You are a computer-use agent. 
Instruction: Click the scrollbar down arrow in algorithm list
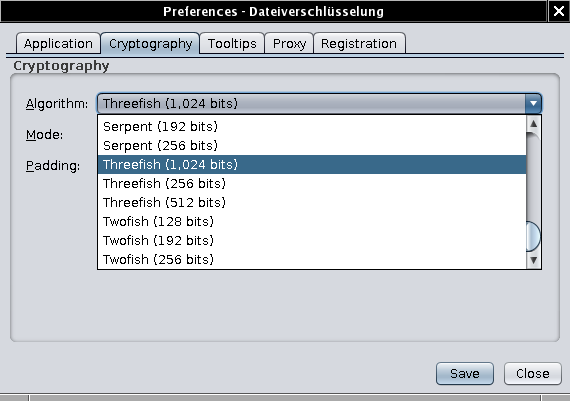pyautogui.click(x=533, y=260)
